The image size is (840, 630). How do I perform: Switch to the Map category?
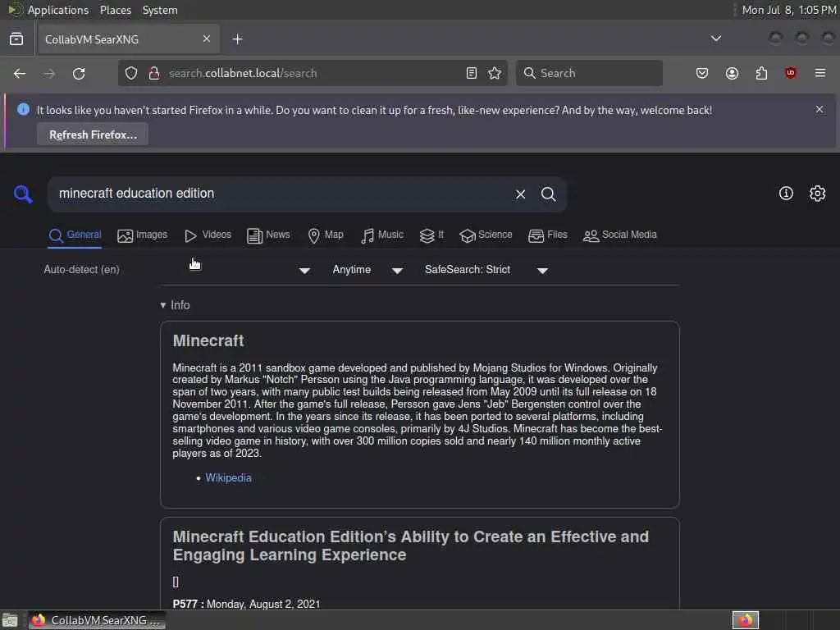tap(326, 235)
